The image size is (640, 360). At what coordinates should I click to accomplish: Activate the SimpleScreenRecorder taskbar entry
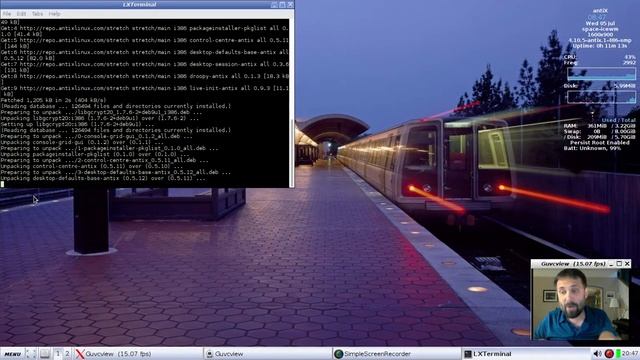click(396, 354)
